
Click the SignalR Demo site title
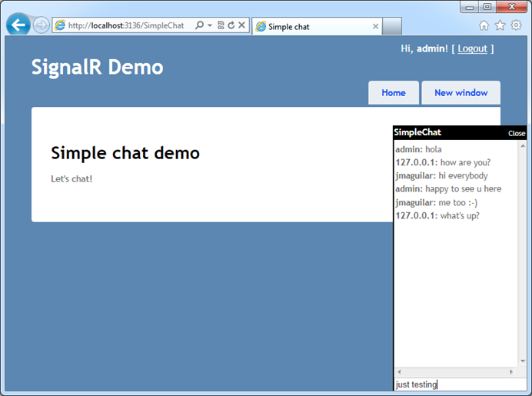click(x=98, y=67)
